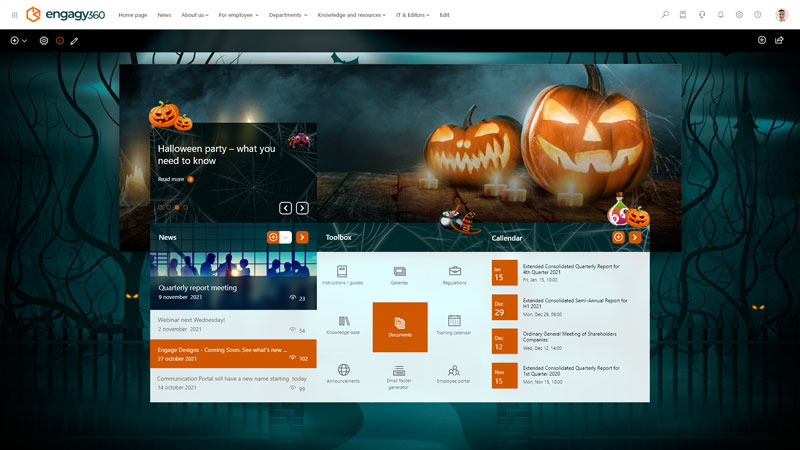
Task: Show the next banner slide with right arrow
Action: click(x=302, y=208)
